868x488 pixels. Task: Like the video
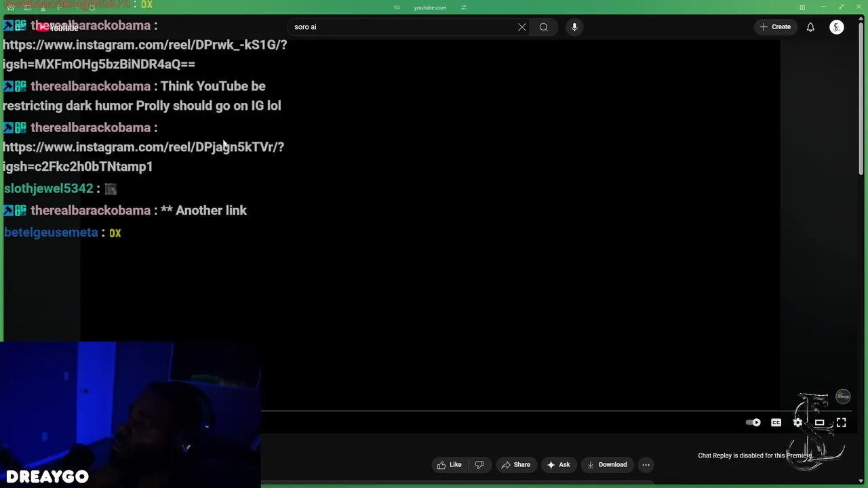[x=449, y=465]
